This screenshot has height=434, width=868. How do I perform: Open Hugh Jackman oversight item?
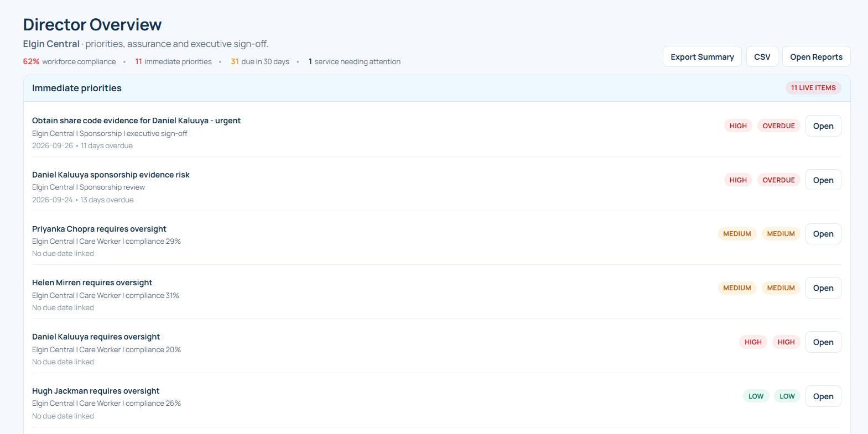[823, 396]
